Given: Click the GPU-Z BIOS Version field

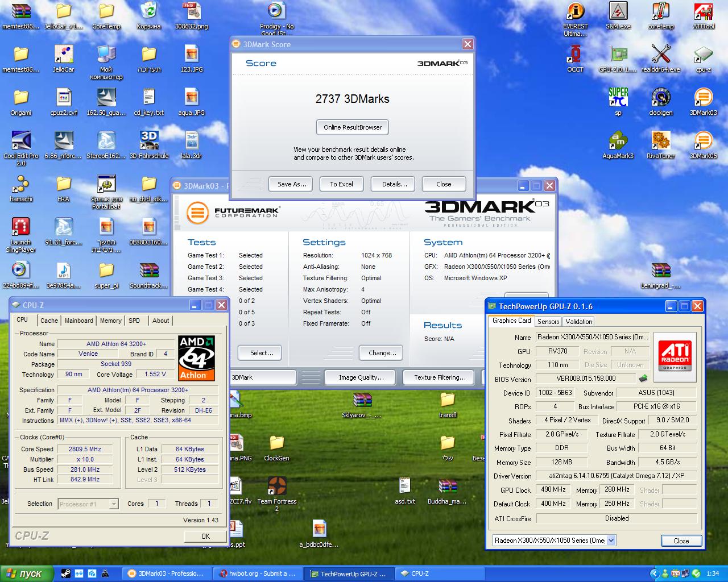Looking at the screenshot, I should 586,379.
